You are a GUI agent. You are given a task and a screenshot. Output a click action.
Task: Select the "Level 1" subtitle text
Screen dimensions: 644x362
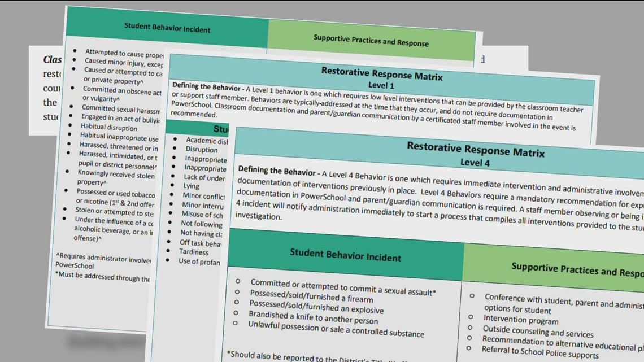(x=381, y=85)
